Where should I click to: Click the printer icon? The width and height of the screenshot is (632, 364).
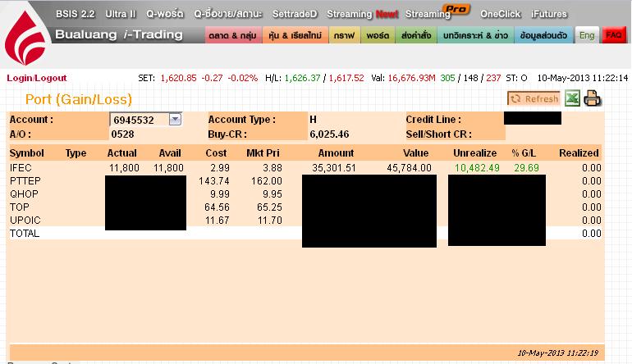point(593,99)
